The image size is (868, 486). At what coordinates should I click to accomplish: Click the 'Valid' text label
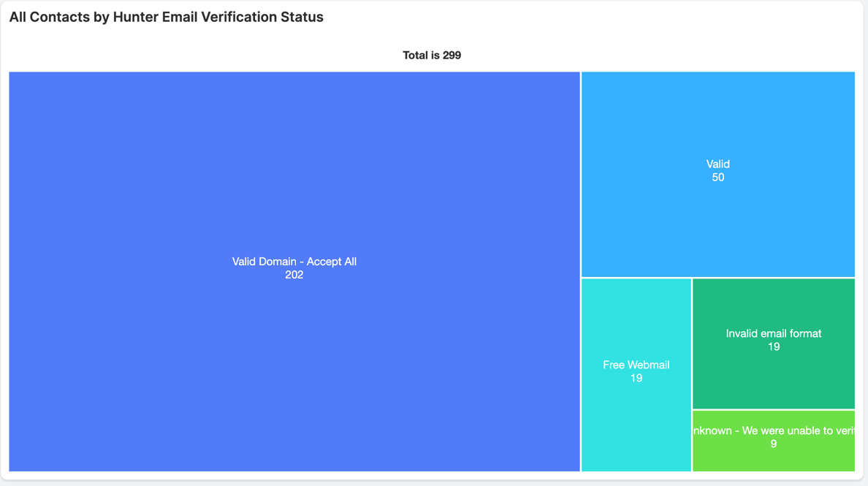(x=717, y=164)
